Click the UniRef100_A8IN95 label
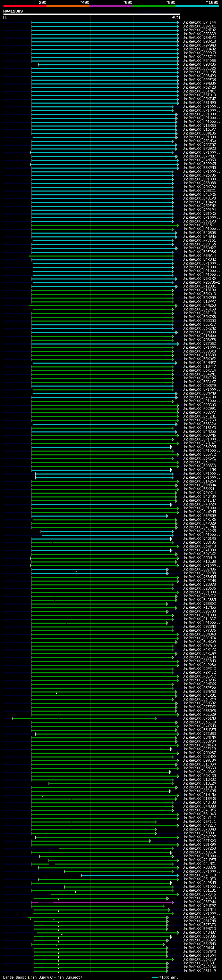 199,103
